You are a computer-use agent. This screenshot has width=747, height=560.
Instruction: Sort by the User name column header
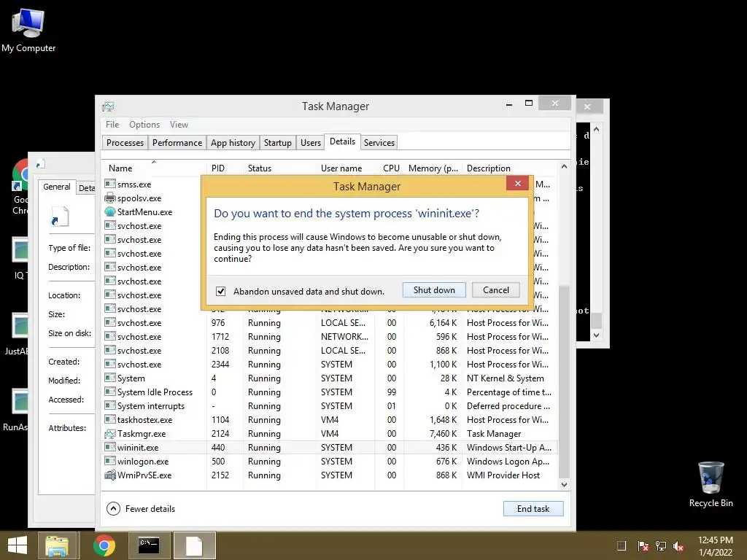point(345,168)
